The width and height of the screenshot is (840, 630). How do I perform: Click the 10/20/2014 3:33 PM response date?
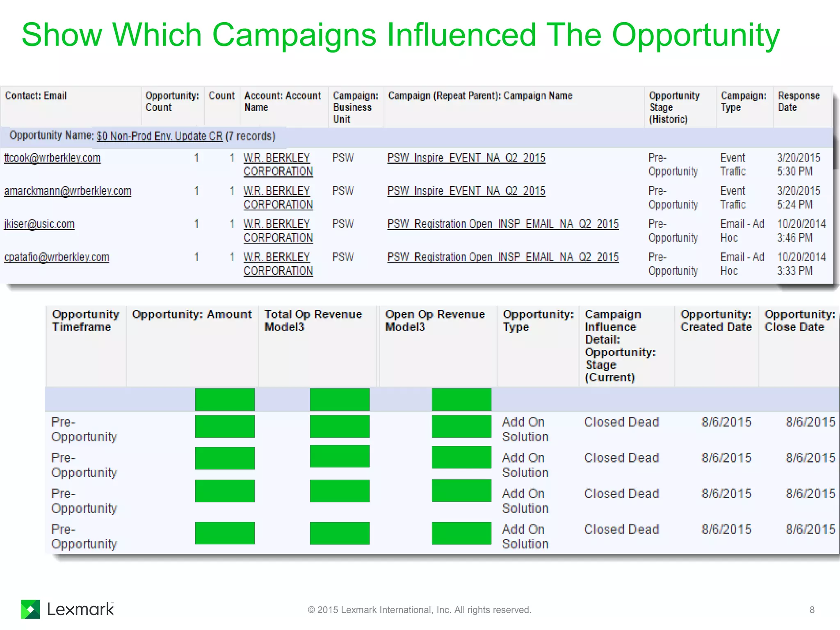tap(801, 264)
